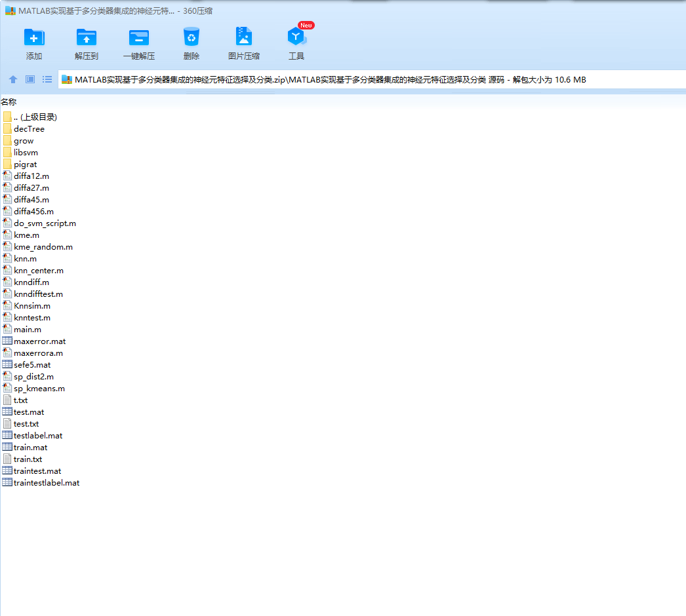Screen dimensions: 686x616
Task: Select the .. (上级目录) parent folder
Action: click(30, 117)
